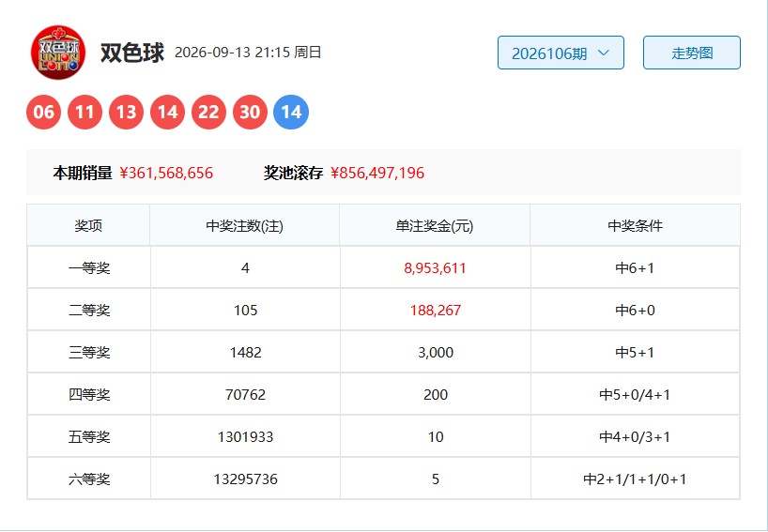Click the 四等奖 row label
Viewport: 768px width, 532px height.
tap(89, 394)
